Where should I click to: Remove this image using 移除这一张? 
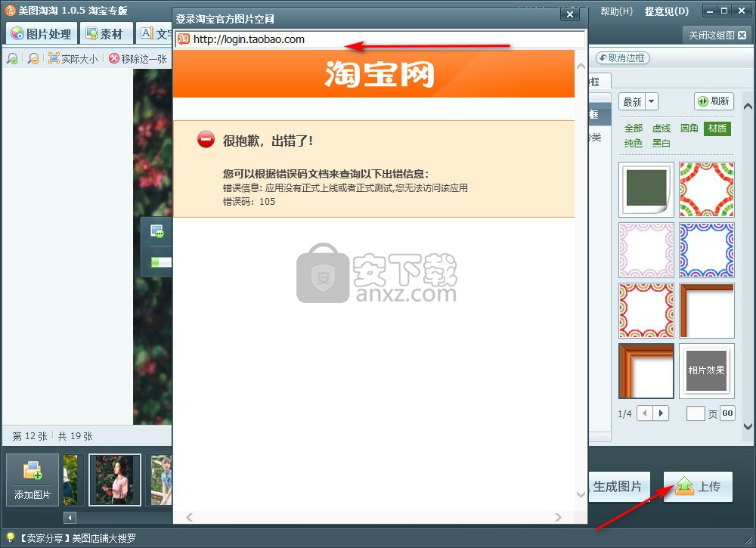pos(138,58)
